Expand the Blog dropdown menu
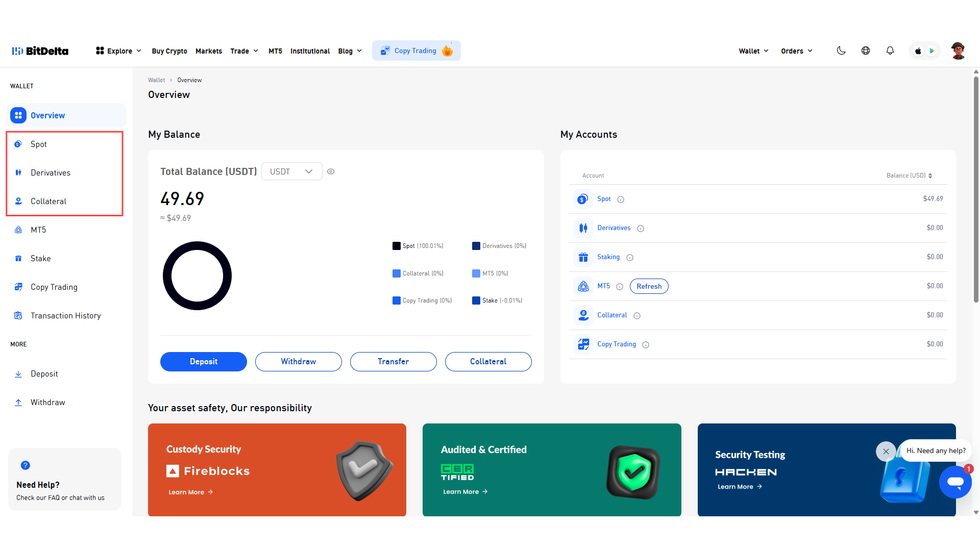This screenshot has height=551, width=980. coord(350,51)
